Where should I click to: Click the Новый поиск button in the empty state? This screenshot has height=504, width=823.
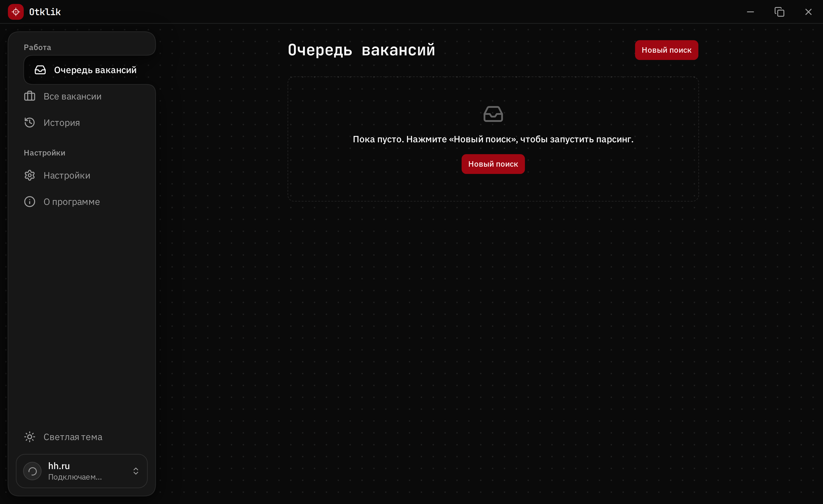click(493, 164)
